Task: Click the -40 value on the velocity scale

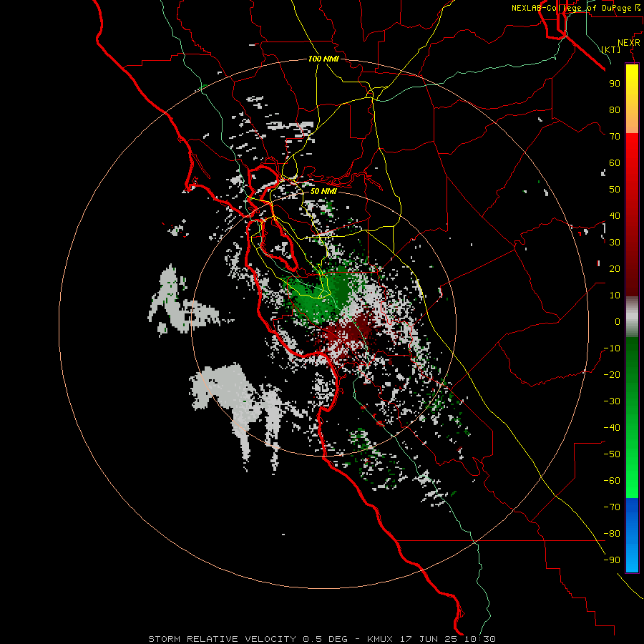Action: tap(612, 428)
